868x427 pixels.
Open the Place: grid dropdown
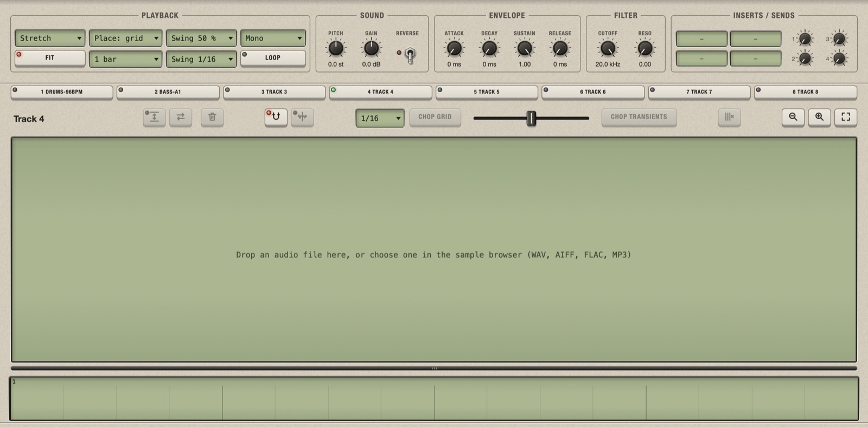[126, 38]
